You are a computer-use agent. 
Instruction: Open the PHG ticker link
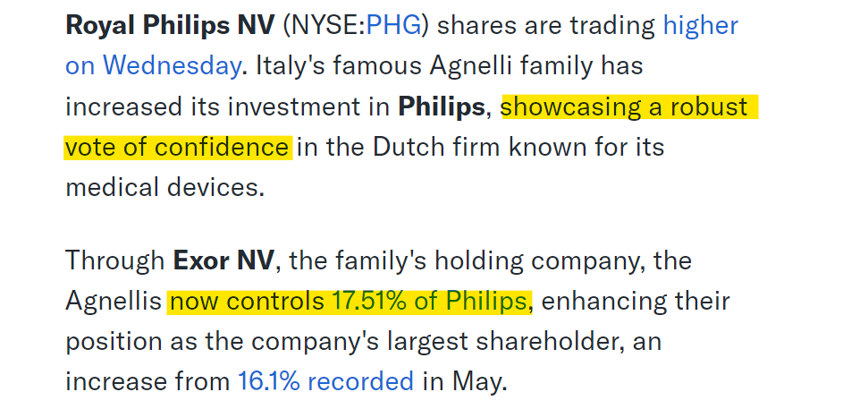(x=393, y=25)
